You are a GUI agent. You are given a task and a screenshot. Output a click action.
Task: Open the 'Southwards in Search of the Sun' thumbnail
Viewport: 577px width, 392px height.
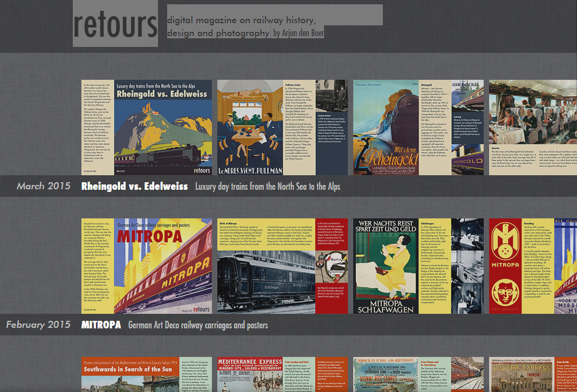pyautogui.click(x=147, y=374)
